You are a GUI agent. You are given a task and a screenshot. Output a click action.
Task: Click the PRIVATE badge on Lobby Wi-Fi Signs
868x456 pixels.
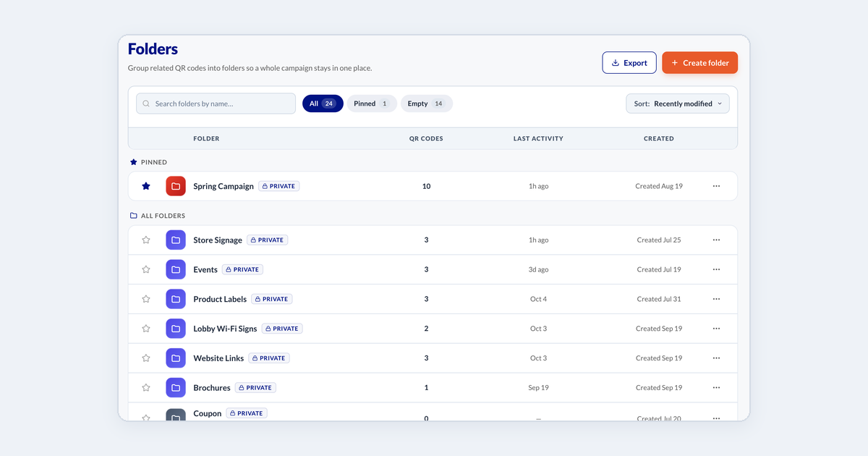click(282, 329)
